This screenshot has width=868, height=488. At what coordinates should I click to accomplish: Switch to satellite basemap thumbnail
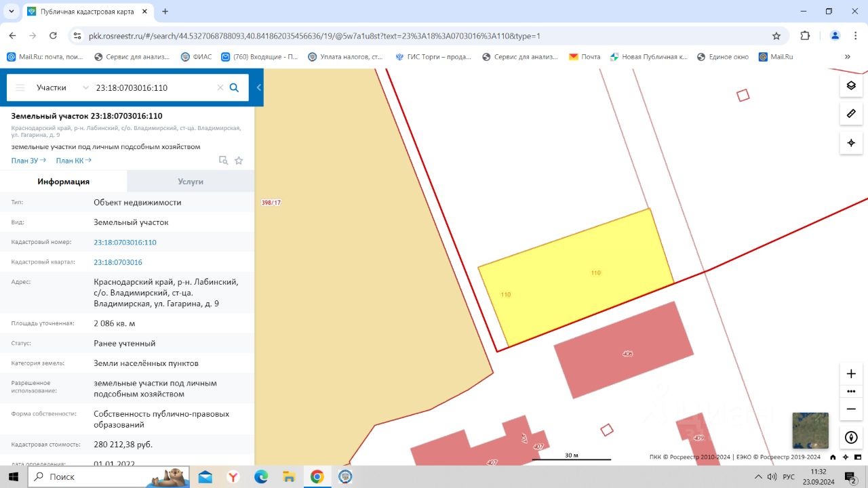tap(810, 430)
